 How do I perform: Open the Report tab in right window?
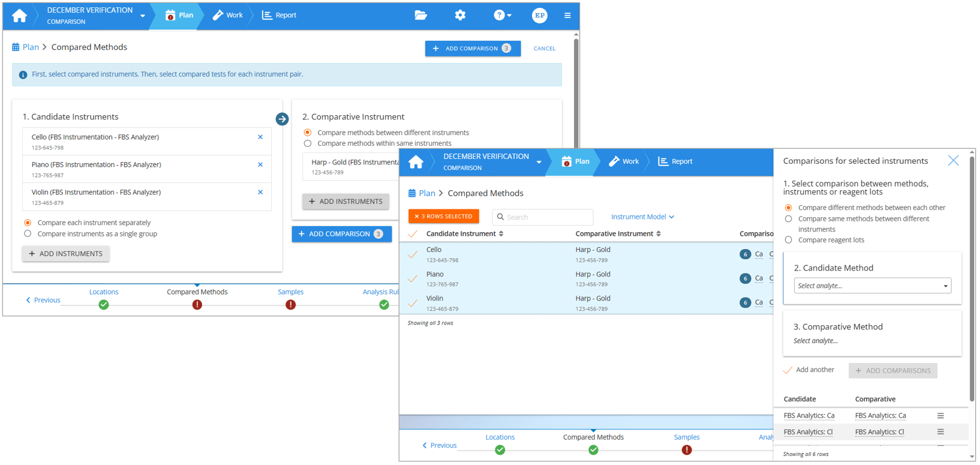[675, 161]
